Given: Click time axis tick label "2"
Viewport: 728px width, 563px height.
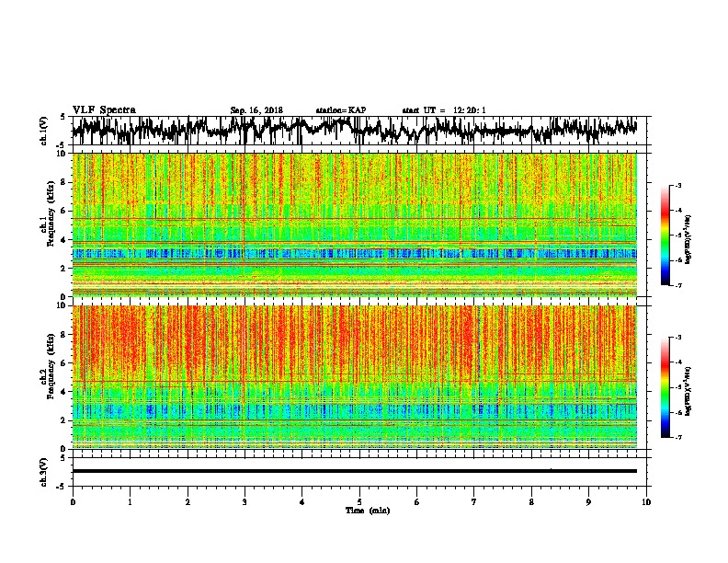Looking at the screenshot, I should (x=188, y=502).
